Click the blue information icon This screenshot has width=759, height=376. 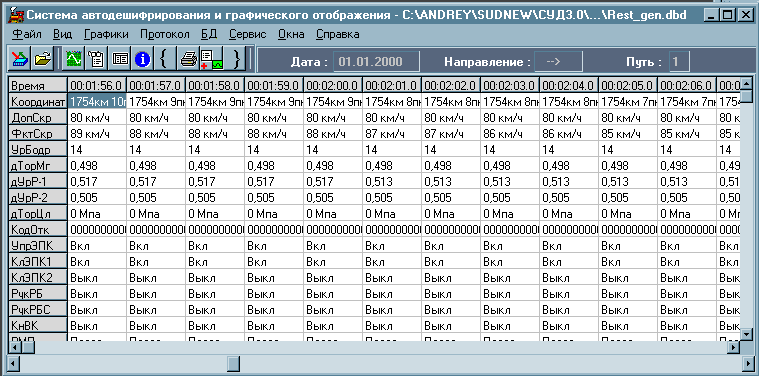143,59
